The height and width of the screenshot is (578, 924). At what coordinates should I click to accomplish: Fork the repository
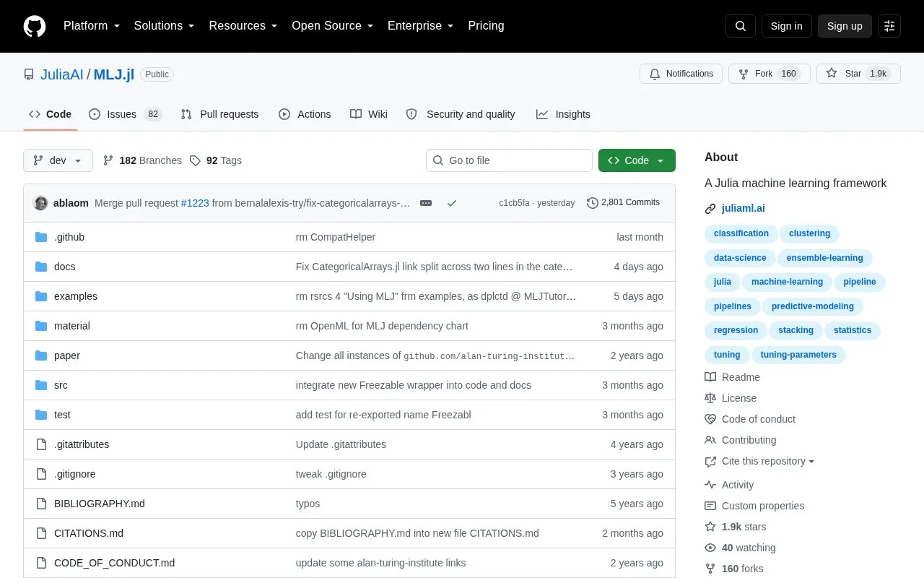[769, 74]
